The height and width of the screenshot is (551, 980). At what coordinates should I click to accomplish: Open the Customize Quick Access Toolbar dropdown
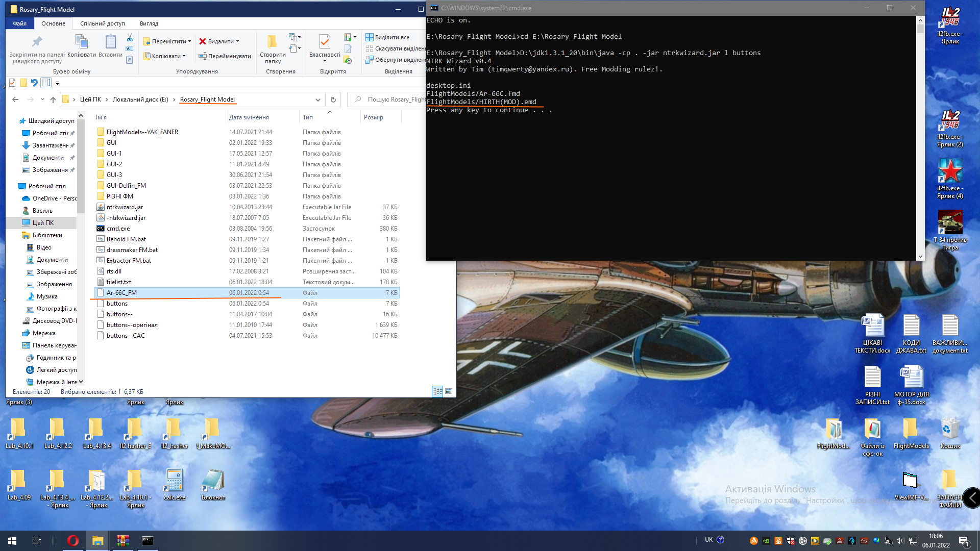[57, 83]
